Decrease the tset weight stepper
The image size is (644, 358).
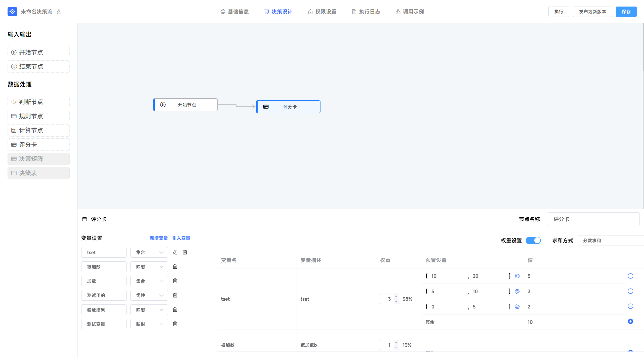tap(396, 301)
